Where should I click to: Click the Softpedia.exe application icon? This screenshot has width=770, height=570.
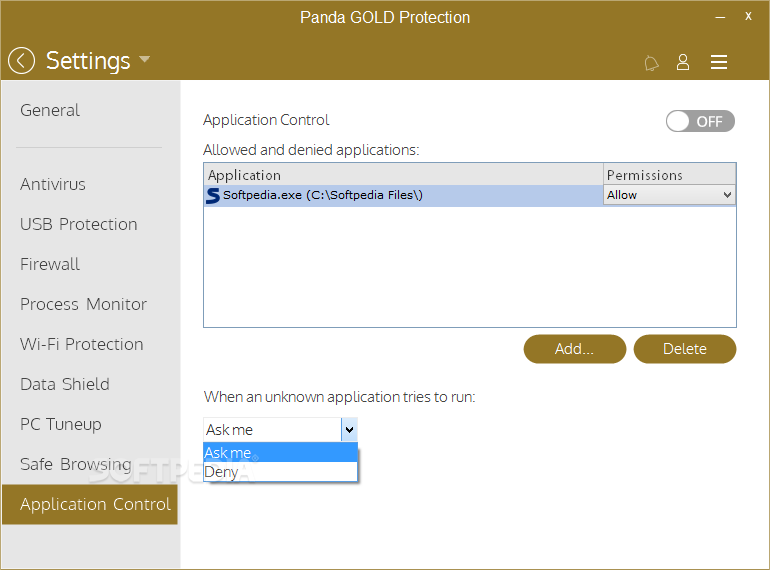(x=213, y=195)
